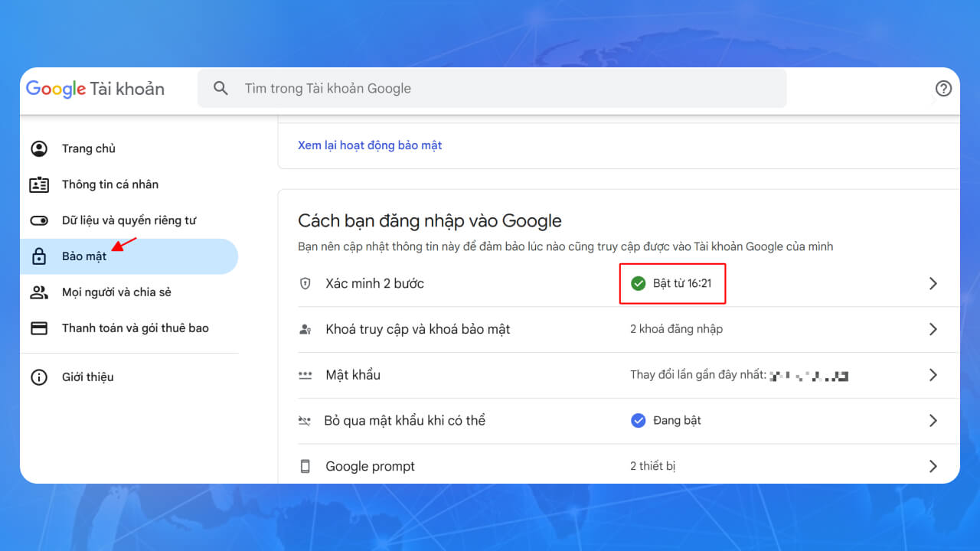Image resolution: width=980 pixels, height=551 pixels.
Task: Open the Mật khẩu setting
Action: tap(629, 375)
